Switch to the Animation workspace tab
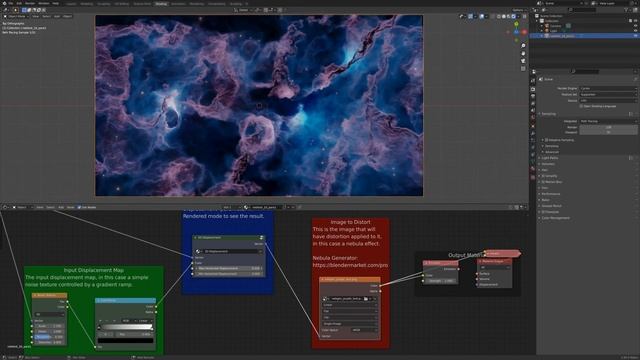Image resolution: width=640 pixels, height=360 pixels. (178, 4)
